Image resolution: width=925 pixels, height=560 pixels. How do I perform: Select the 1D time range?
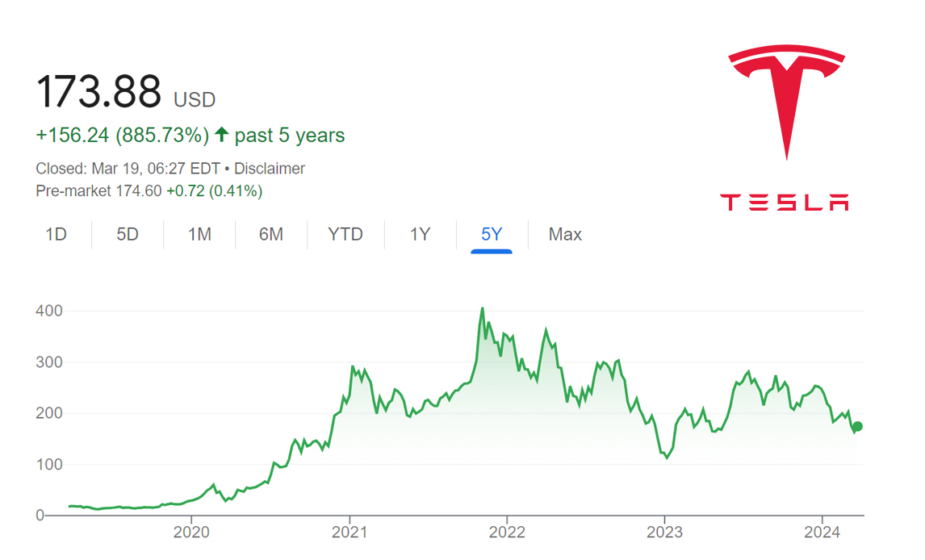pos(56,235)
